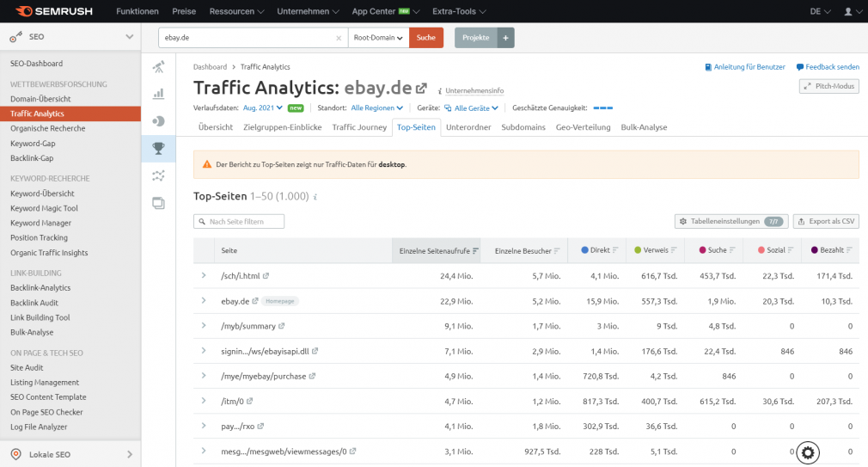The height and width of the screenshot is (467, 868).
Task: Open the pie chart icon in the mini sidebar
Action: pyautogui.click(x=159, y=120)
